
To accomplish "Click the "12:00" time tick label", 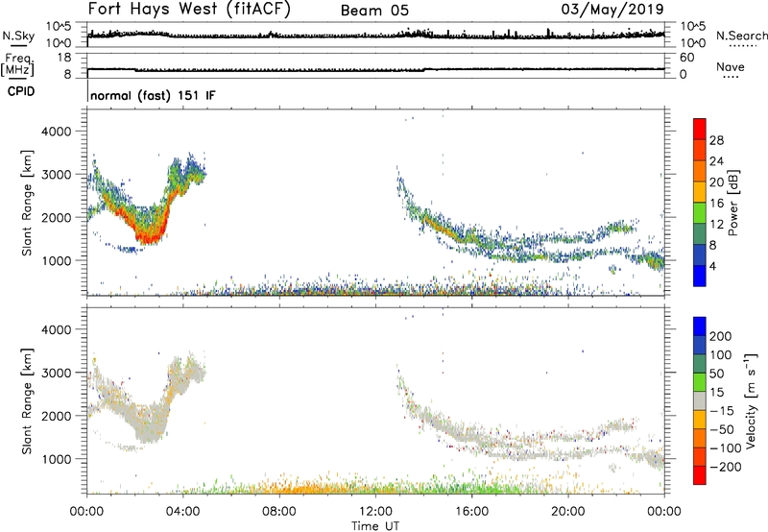I will (375, 512).
